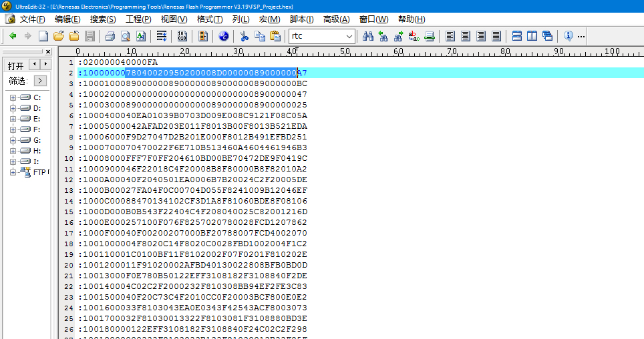The width and height of the screenshot is (644, 339).
Task: Toggle hex edit mode (1010 icon)
Action: (x=182, y=36)
